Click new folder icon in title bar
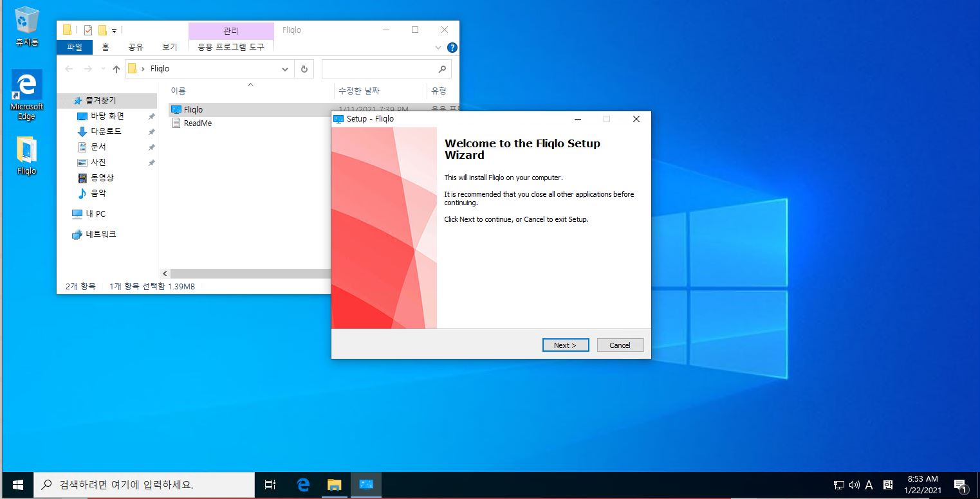The image size is (980, 499). 102,30
